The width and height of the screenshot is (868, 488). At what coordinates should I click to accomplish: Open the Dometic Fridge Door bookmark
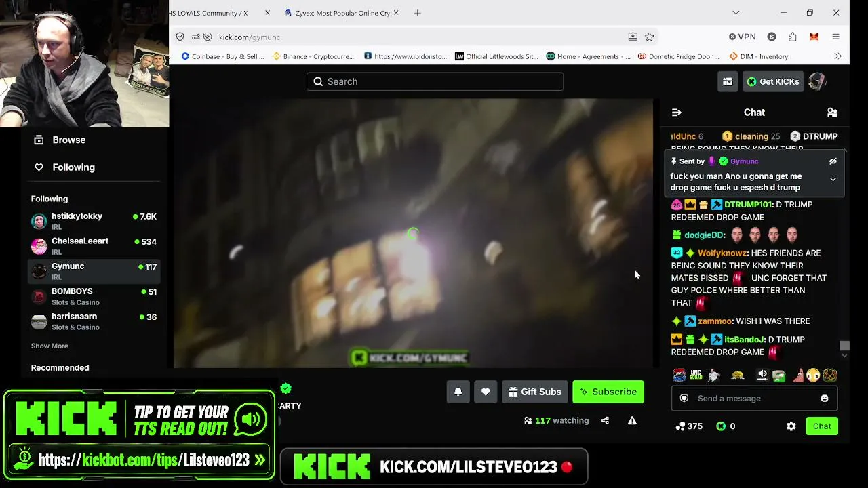point(679,56)
